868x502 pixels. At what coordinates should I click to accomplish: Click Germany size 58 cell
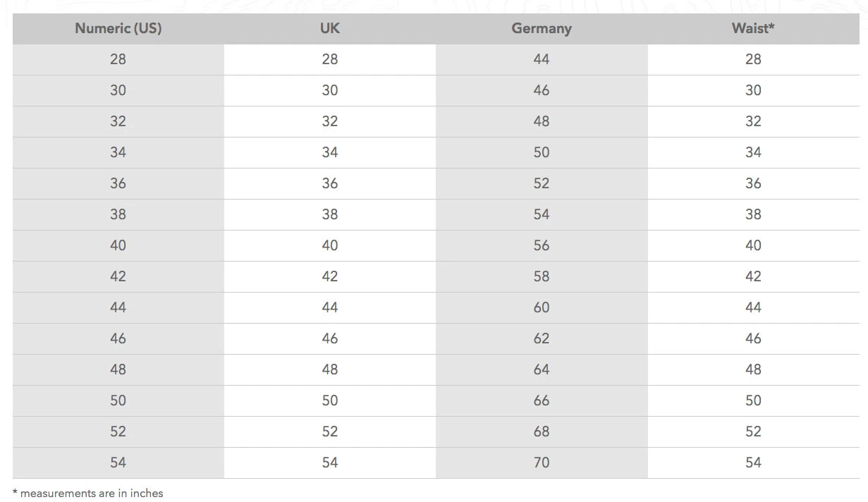click(x=542, y=276)
